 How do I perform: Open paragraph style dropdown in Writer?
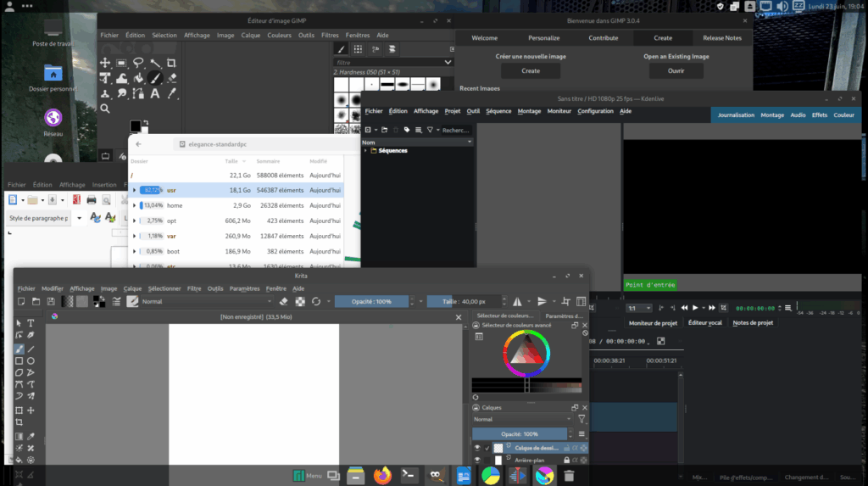[x=79, y=218]
